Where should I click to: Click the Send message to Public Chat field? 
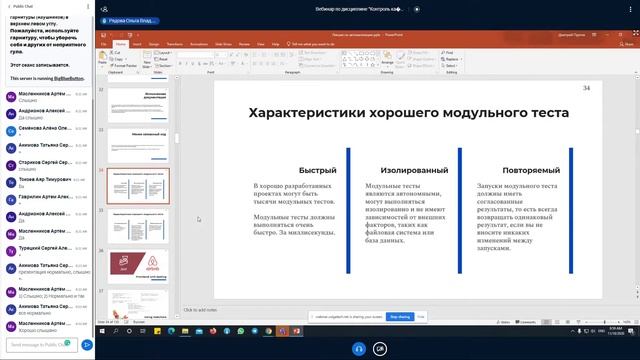tap(42, 345)
